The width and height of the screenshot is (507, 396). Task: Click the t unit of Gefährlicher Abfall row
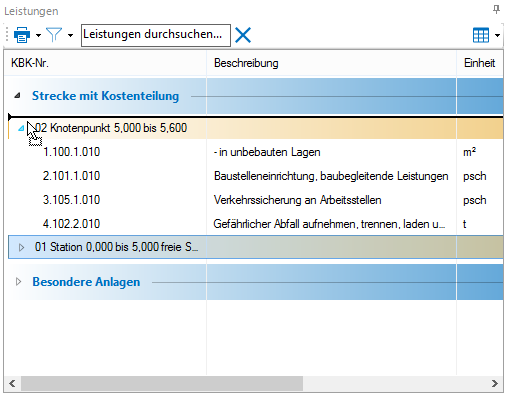[x=465, y=224]
